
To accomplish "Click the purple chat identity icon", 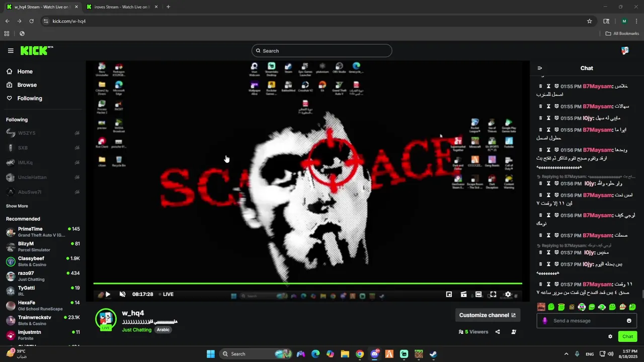I will 544,321.
